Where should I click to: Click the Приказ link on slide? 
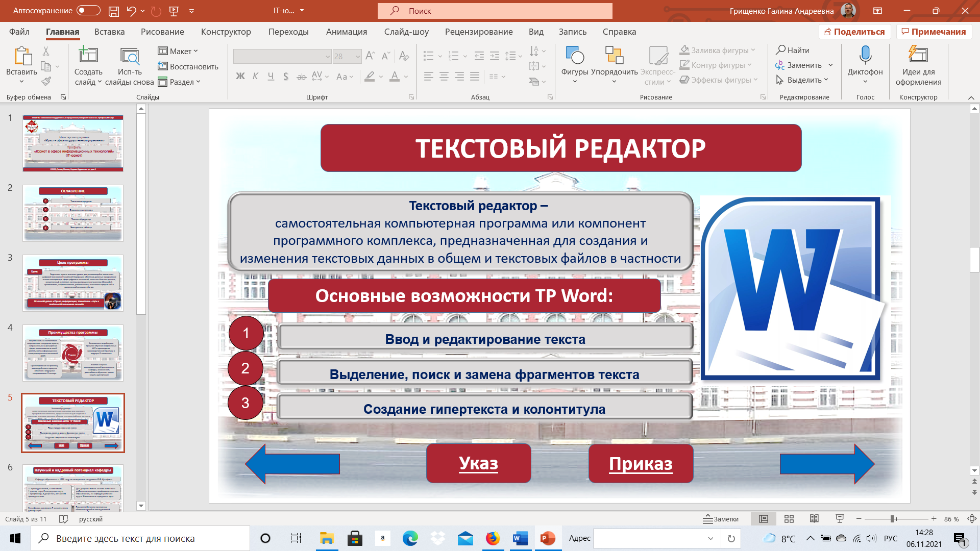tap(641, 463)
